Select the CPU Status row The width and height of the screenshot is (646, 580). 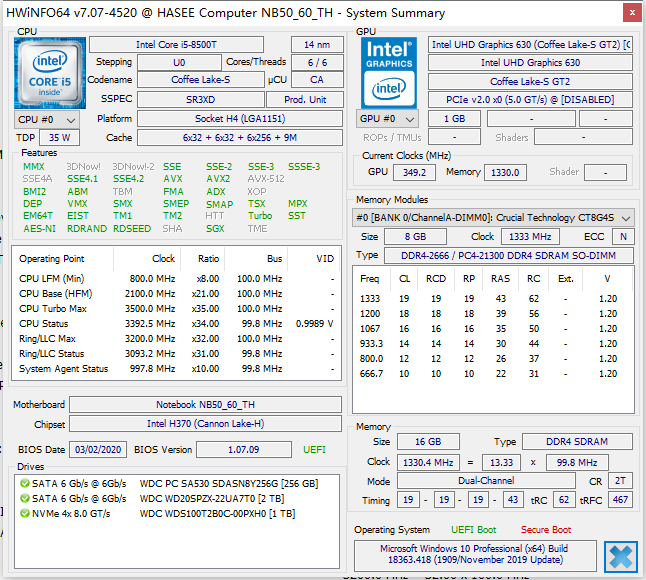coord(176,324)
